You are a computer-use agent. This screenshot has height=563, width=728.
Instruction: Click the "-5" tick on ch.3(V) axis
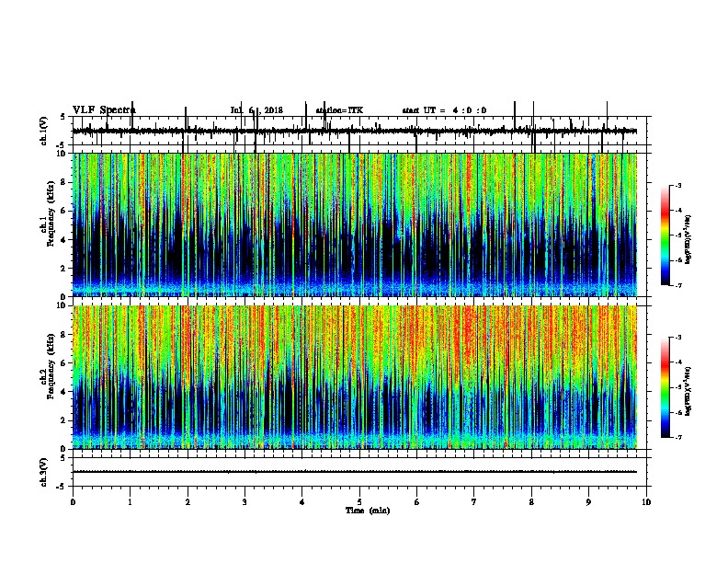coord(62,487)
